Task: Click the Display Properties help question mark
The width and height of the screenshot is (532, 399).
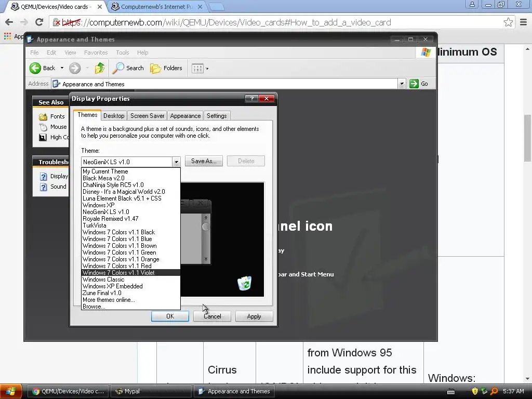Action: (x=251, y=98)
